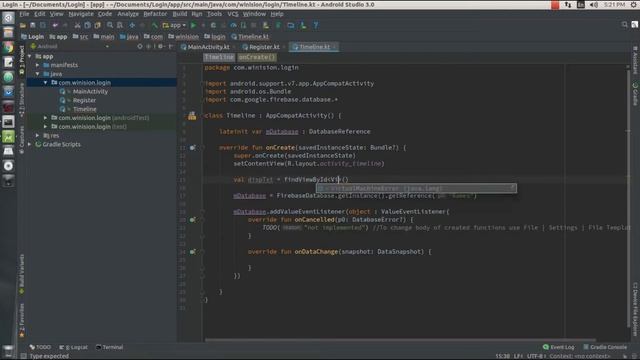Open the Build menu
This screenshot has width=640, height=360.
180,14
